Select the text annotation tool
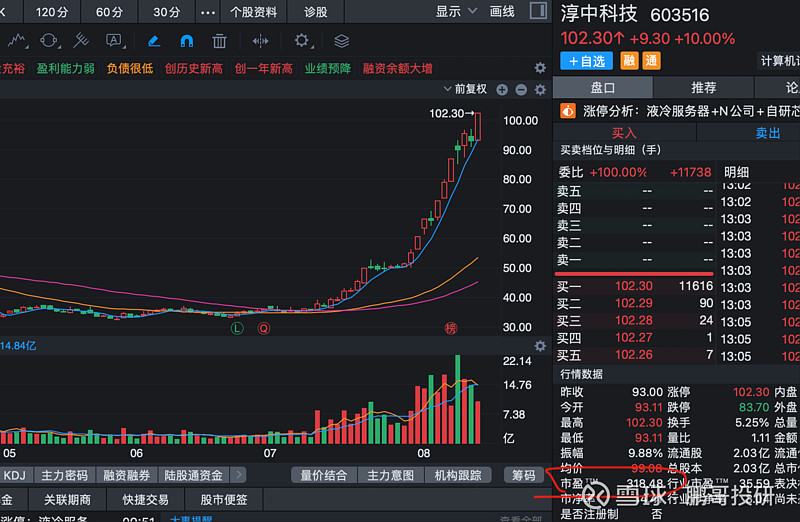The width and height of the screenshot is (800, 522). (x=114, y=41)
